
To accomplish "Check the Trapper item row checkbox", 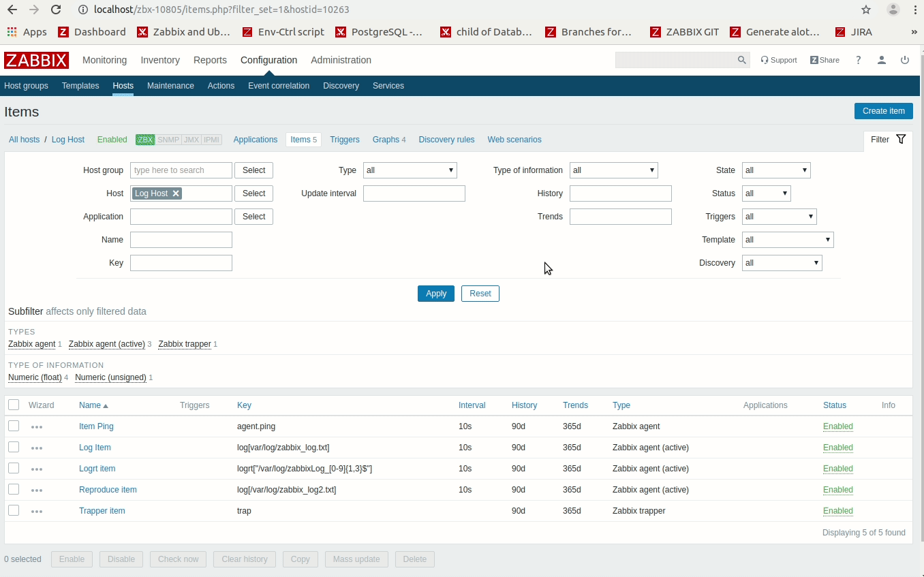I will 14,510.
